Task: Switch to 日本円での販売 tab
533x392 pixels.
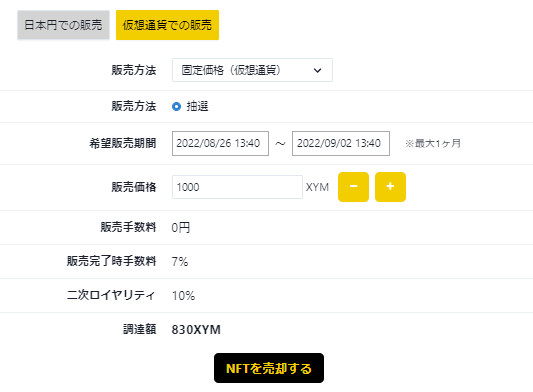Action: [63, 25]
